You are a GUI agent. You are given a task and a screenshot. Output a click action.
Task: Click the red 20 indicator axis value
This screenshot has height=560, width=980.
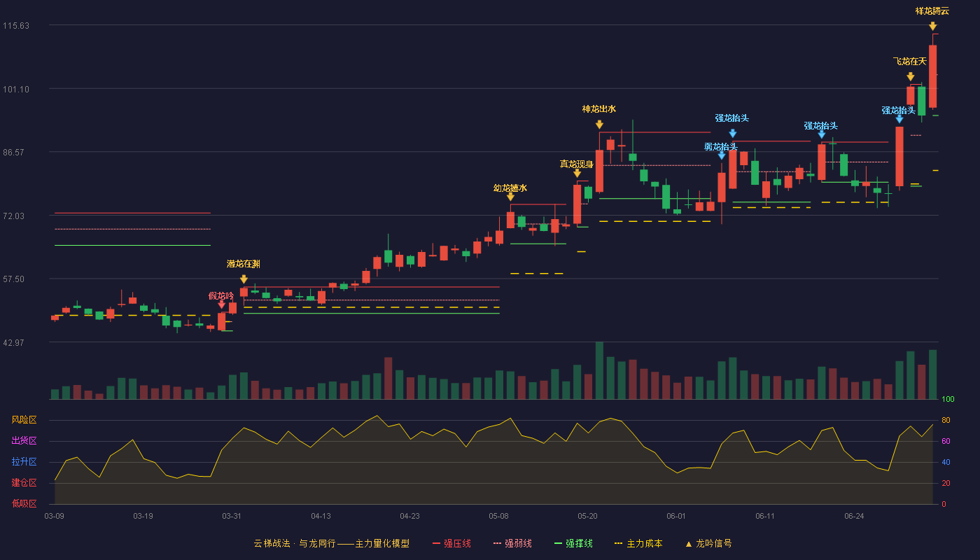[946, 483]
